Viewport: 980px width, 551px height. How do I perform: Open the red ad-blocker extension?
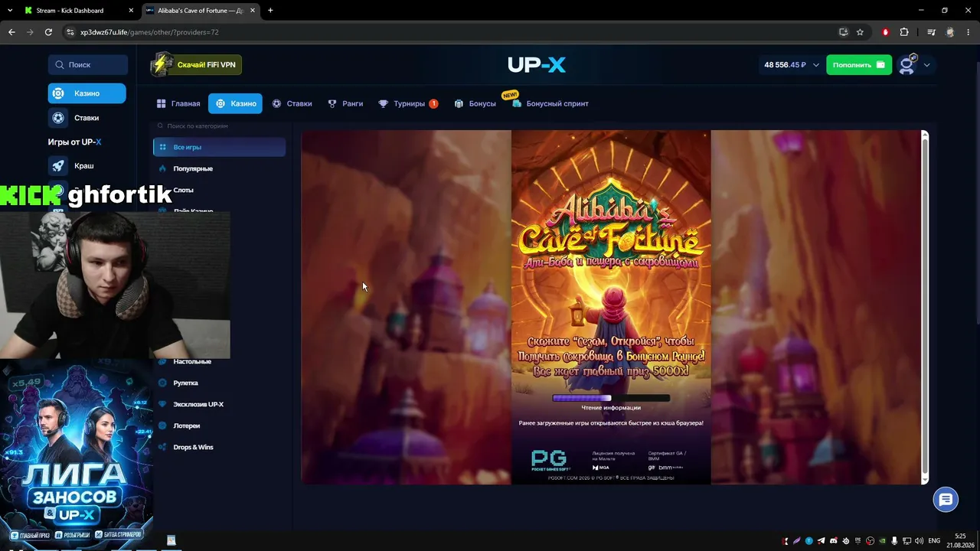point(886,32)
